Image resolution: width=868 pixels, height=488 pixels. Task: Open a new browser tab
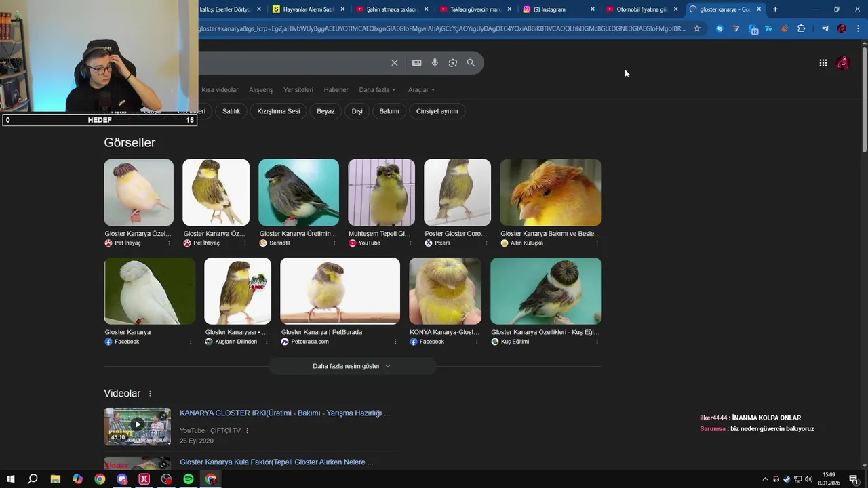(x=775, y=9)
